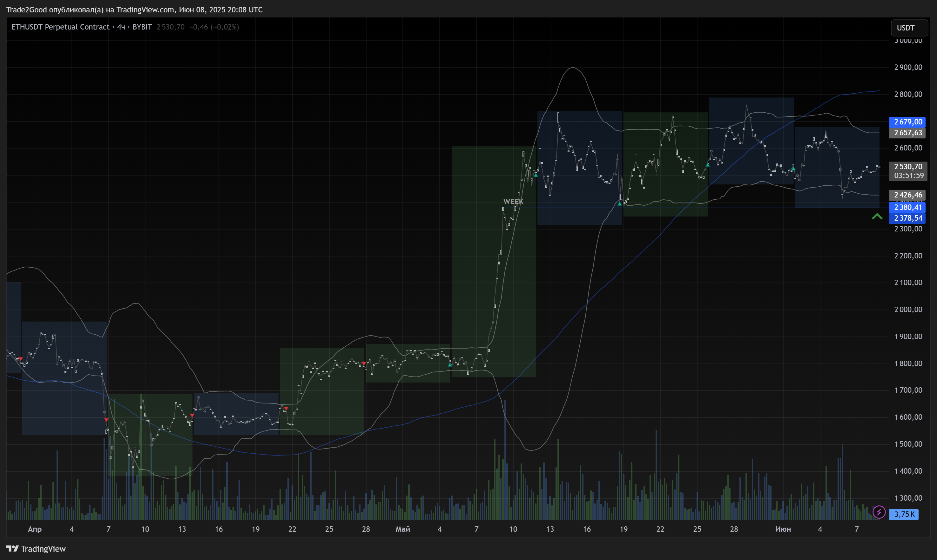
Task: Click the WEEK label on horizontal line
Action: [513, 202]
